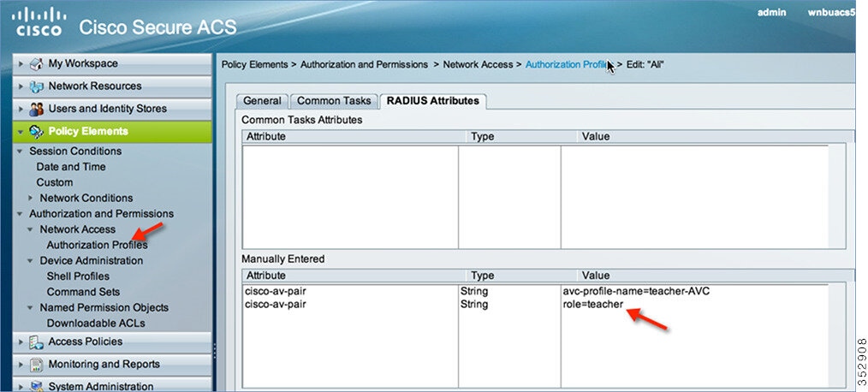The width and height of the screenshot is (868, 392).
Task: Open System Administration section
Action: click(112, 385)
